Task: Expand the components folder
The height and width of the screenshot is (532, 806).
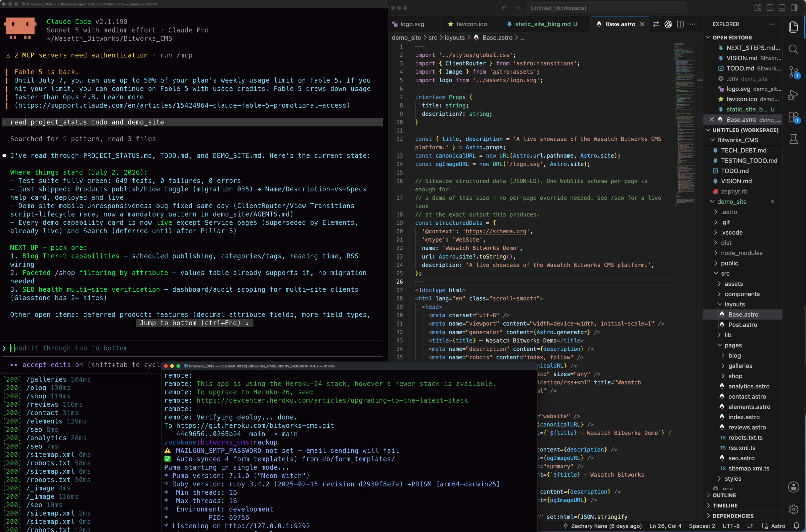Action: (743, 294)
